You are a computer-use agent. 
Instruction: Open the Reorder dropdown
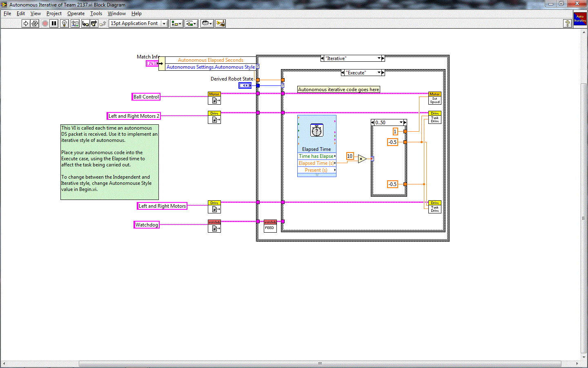[x=207, y=23]
